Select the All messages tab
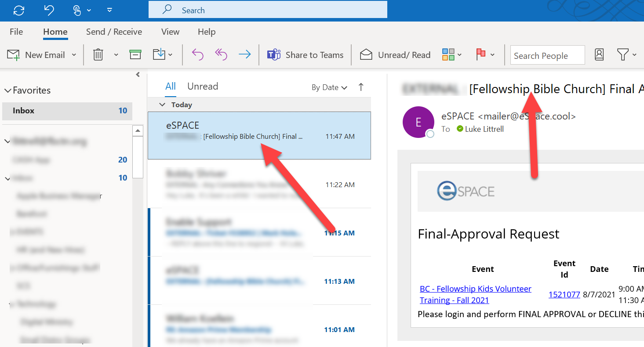This screenshot has width=644, height=347. tap(171, 87)
